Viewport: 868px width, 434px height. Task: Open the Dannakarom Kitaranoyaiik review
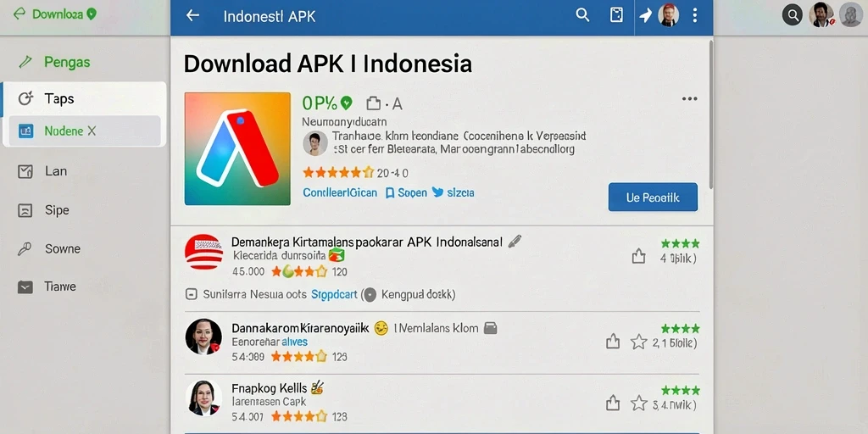point(300,328)
